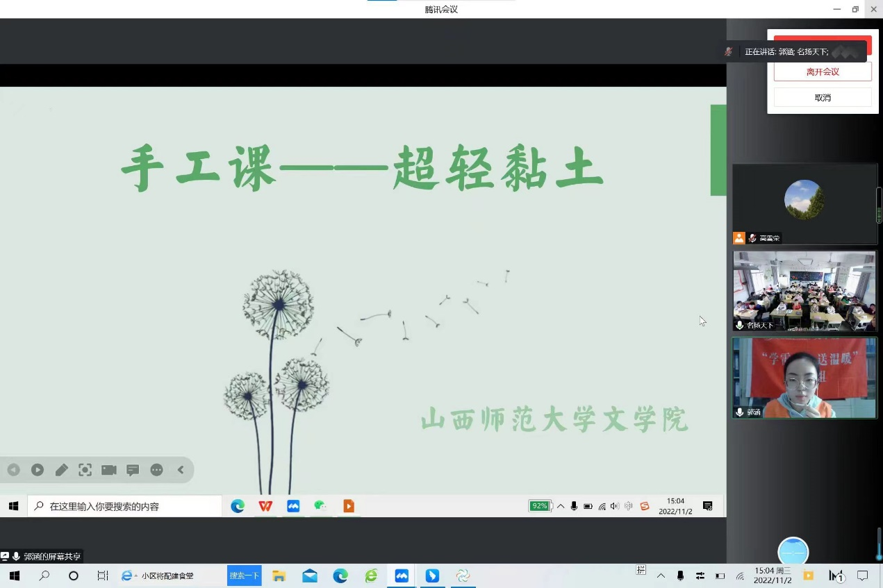The image size is (883, 588).
Task: Click the previous slide arrow in the slideshow toolbar
Action: (14, 470)
